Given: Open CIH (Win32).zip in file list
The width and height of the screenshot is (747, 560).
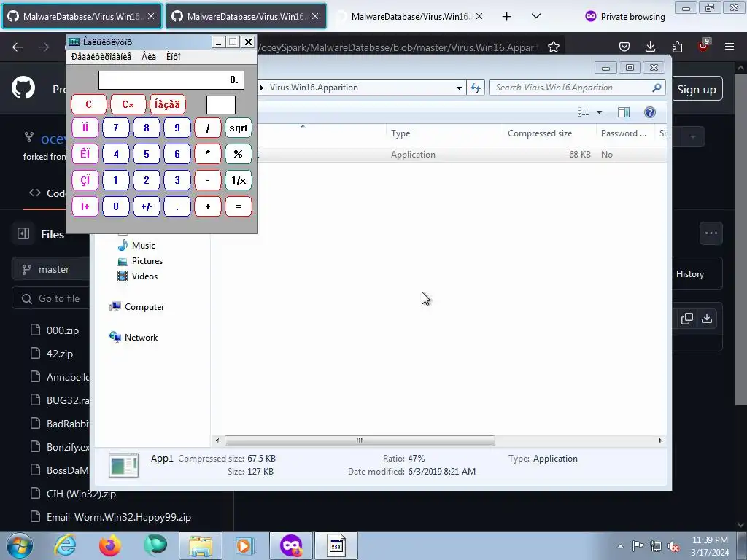Looking at the screenshot, I should click(81, 494).
